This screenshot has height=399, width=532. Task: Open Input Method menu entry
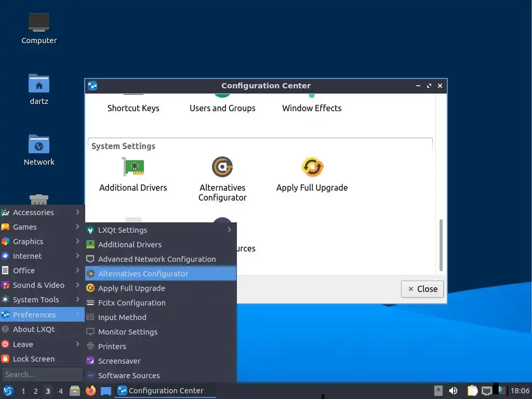click(161, 317)
